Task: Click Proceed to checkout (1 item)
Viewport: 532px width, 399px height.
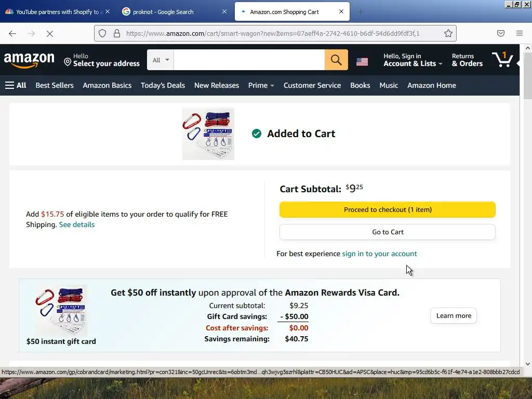Action: [388, 210]
